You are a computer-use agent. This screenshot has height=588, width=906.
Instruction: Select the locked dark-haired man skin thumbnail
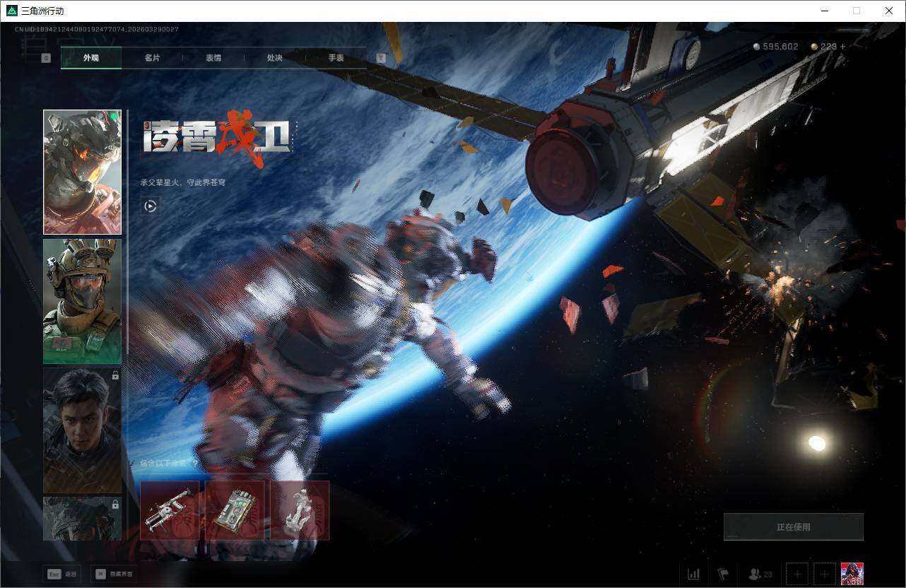click(82, 430)
